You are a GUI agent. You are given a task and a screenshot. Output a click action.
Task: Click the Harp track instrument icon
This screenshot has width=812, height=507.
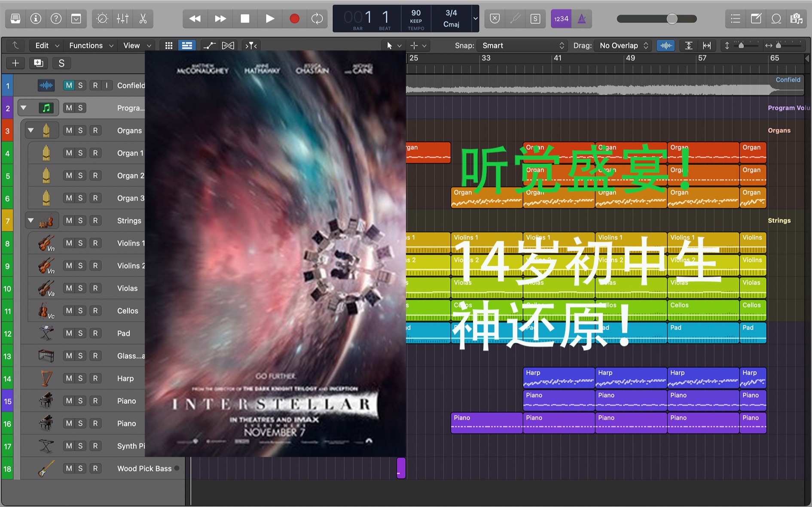tap(46, 378)
